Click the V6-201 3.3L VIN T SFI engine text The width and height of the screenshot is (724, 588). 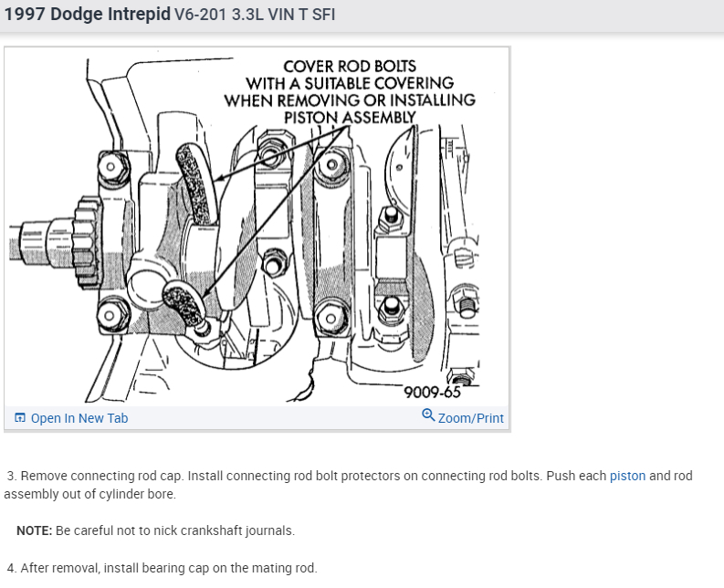click(255, 15)
